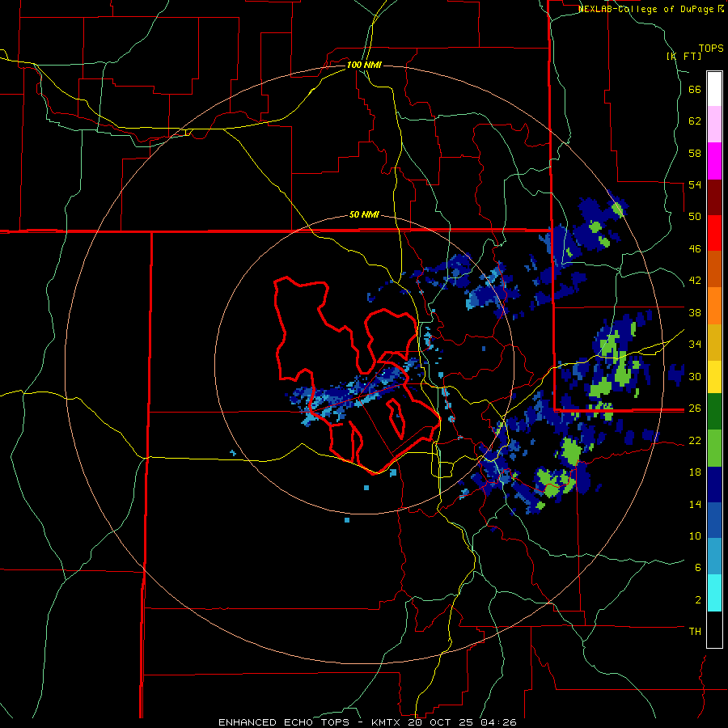Click the '62' legend value

coord(695,121)
